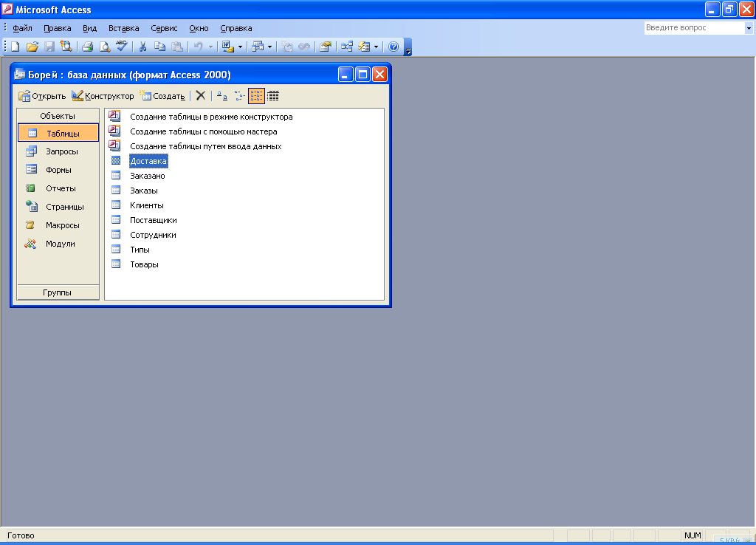Click the New Object autoform icon
Screen dimensions: 756x545
[364, 47]
